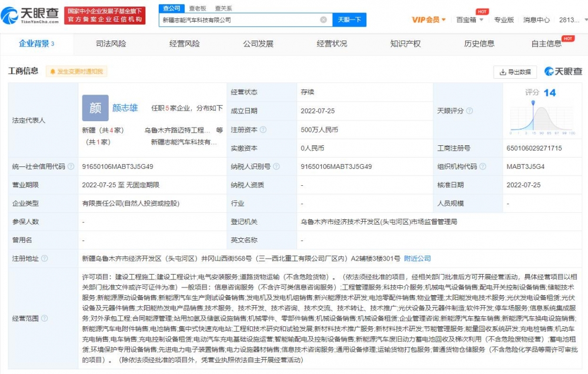Expand the account menu 2813...

coord(572,20)
